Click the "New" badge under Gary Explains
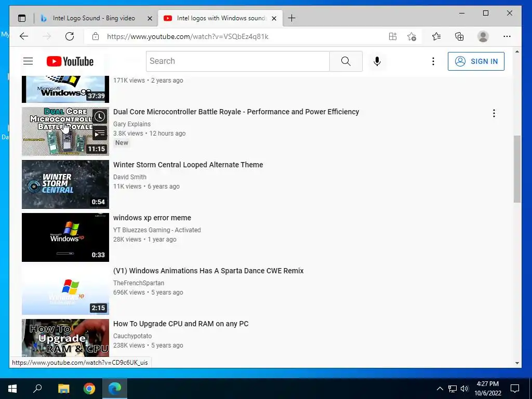Image resolution: width=532 pixels, height=399 pixels. pyautogui.click(x=122, y=143)
